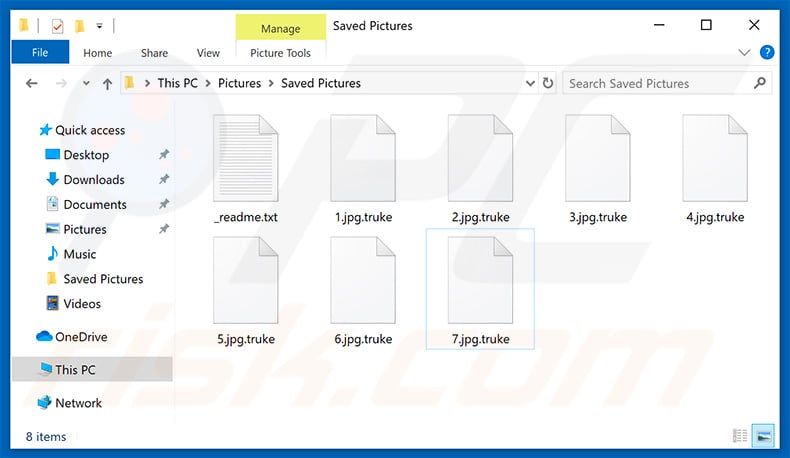Select the 7.jpg.truke file icon
This screenshot has height=458, width=790.
coord(480,280)
